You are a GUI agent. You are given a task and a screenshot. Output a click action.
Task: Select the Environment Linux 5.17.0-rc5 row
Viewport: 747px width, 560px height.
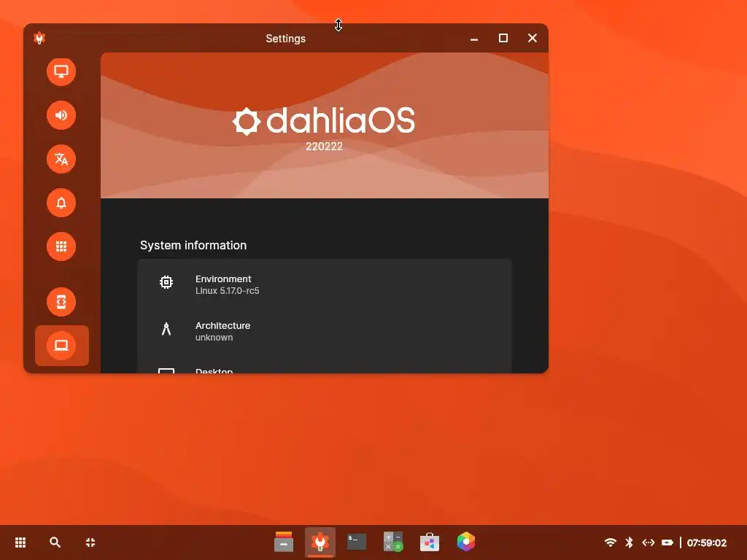(x=325, y=284)
